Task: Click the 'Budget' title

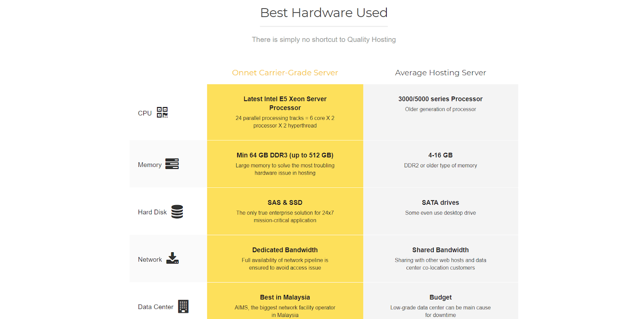Action: tap(440, 297)
